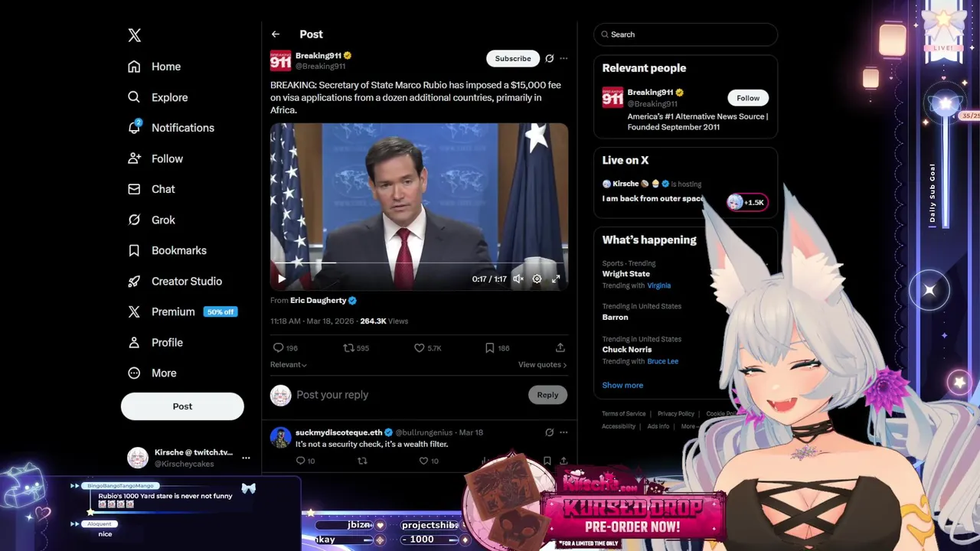
Task: Click the Breaking911 avatar on the post
Action: point(281,60)
